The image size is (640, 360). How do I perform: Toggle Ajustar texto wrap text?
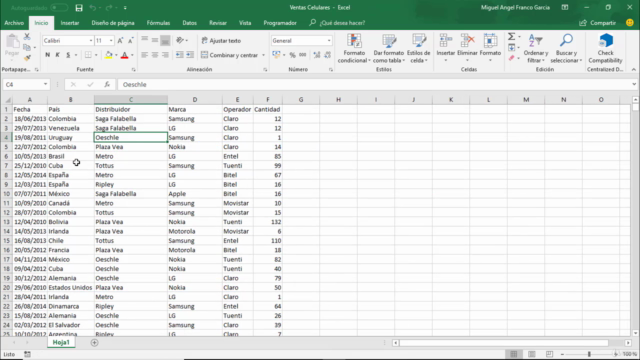[x=221, y=40]
